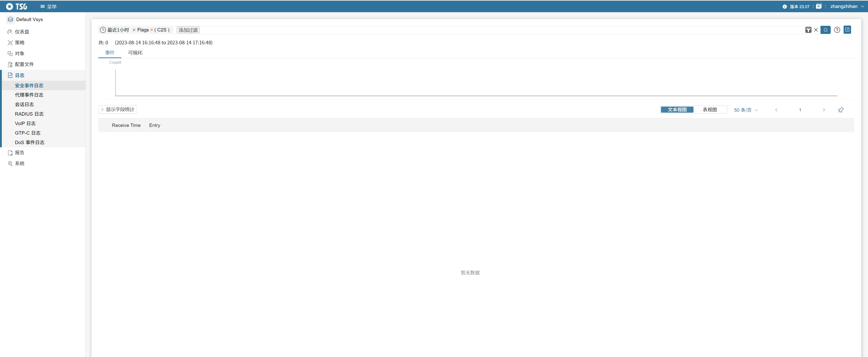
Task: Open the 菜单 in the top bar
Action: 48,6
